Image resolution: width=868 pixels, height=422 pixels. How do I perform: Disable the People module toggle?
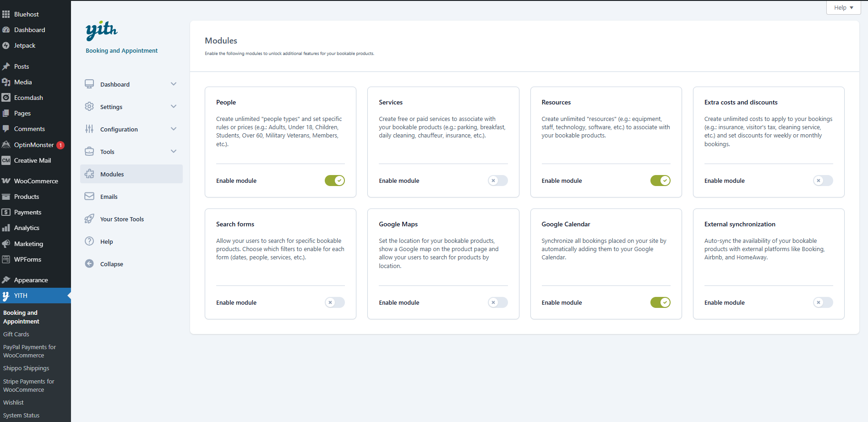[x=334, y=181]
